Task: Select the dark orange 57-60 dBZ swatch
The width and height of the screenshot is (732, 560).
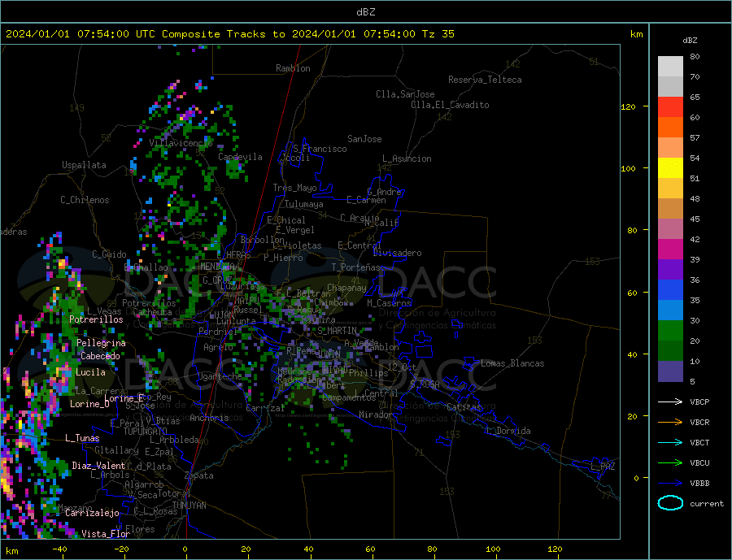Action: [670, 128]
